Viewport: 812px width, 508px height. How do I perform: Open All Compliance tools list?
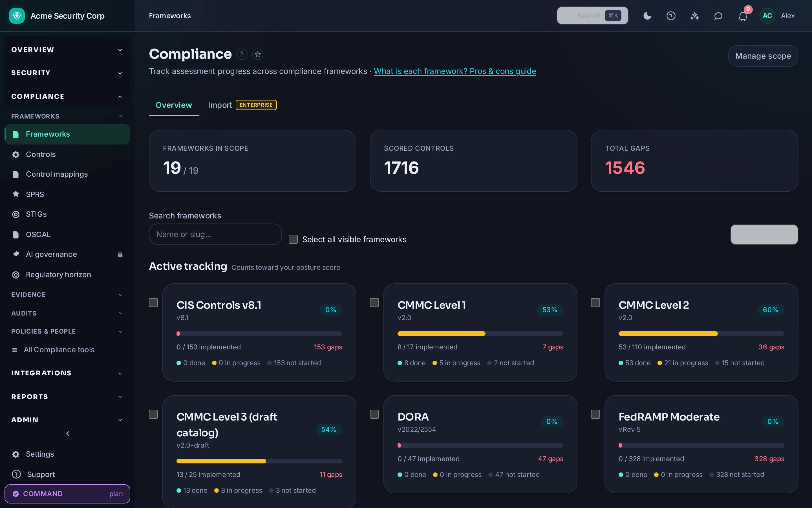pos(67,349)
